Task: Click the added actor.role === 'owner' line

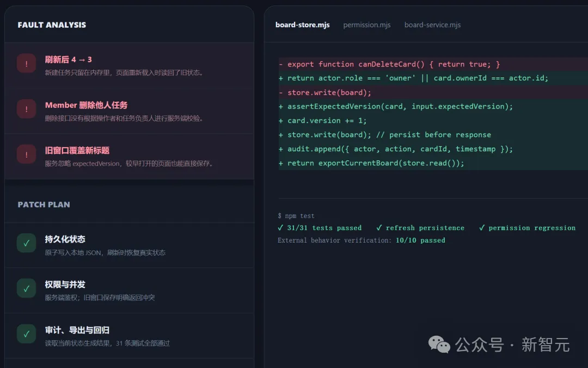Action: click(x=433, y=78)
